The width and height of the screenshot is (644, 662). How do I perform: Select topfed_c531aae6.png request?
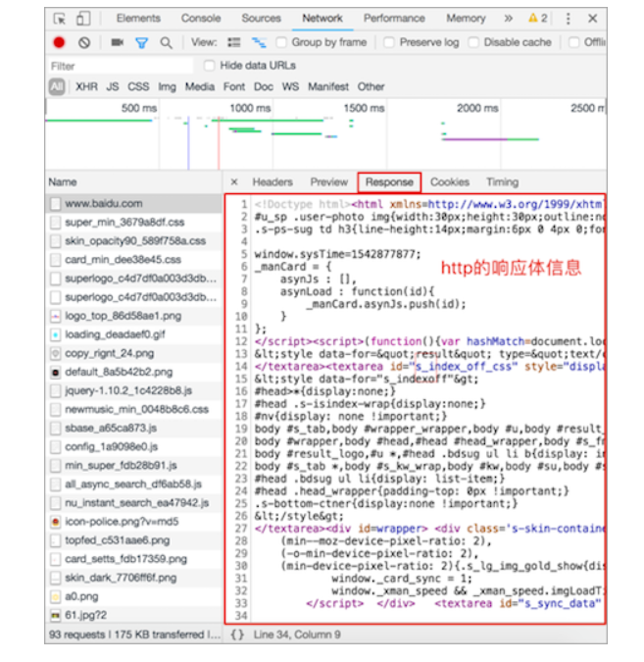(x=133, y=540)
